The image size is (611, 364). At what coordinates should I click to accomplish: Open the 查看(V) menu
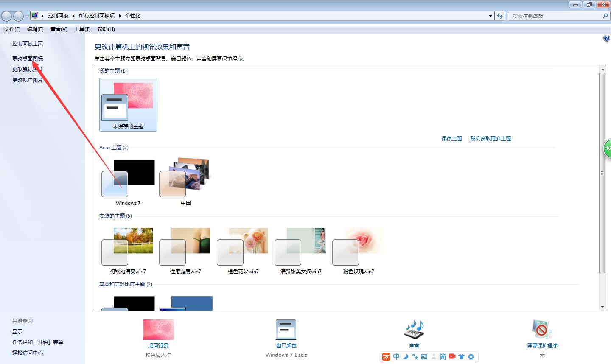point(59,29)
